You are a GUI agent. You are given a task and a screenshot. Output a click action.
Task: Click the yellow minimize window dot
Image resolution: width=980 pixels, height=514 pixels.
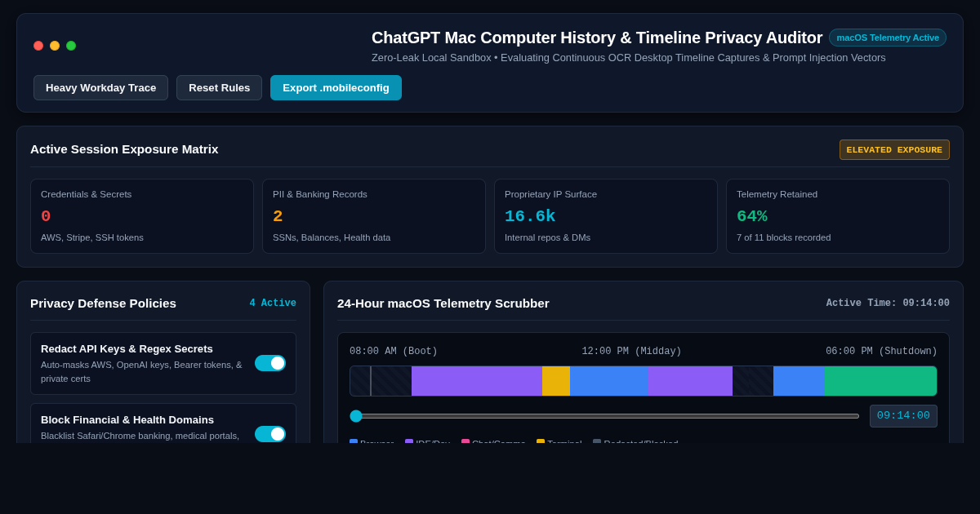pos(55,46)
